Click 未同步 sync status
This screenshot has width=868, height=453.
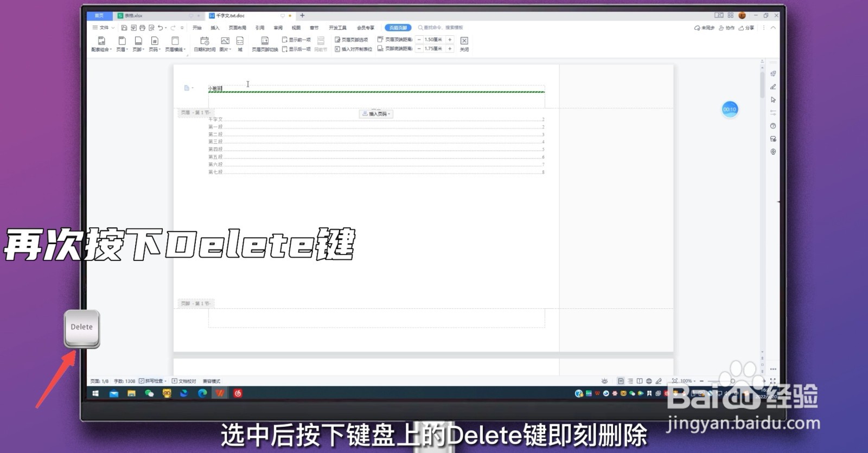click(704, 28)
